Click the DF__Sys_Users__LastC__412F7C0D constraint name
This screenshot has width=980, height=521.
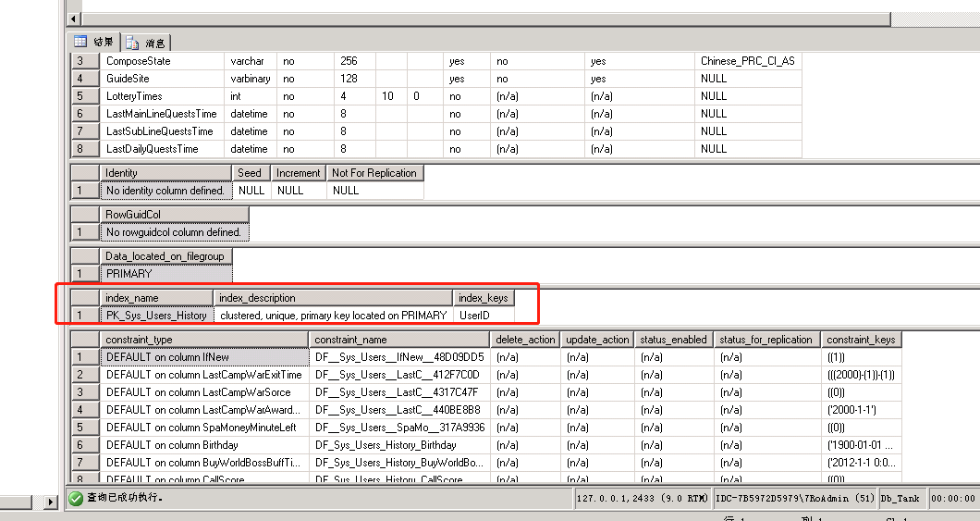coord(399,375)
